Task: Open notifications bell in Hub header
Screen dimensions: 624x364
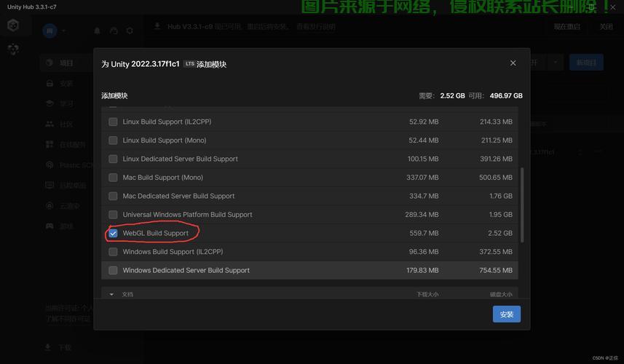Action: point(97,31)
